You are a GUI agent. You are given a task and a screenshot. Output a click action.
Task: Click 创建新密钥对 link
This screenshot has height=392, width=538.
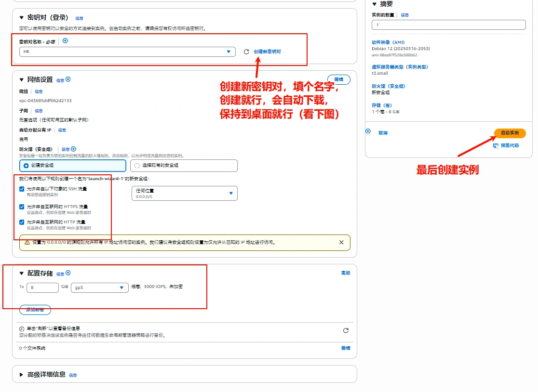pos(267,52)
